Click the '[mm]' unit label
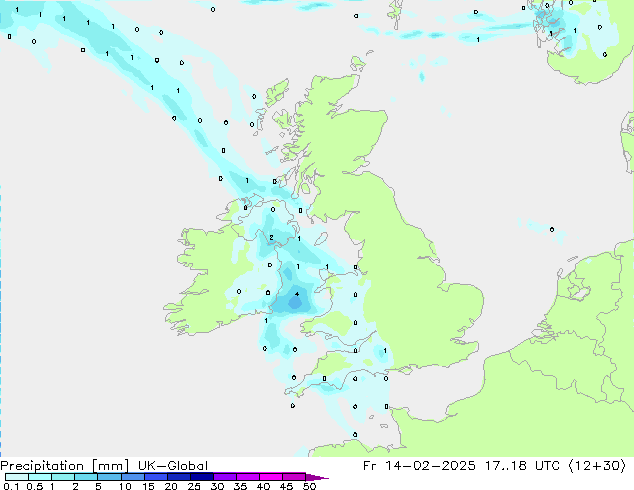634x490 pixels. [110, 466]
